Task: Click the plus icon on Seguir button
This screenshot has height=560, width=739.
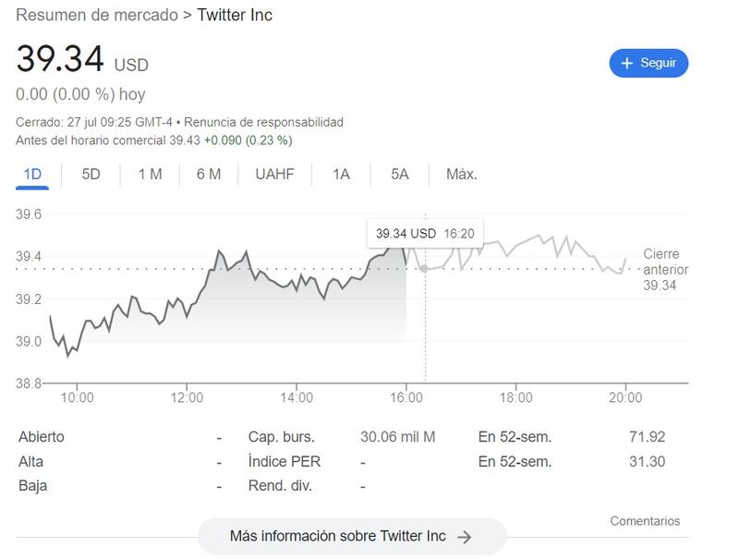Action: (x=627, y=64)
